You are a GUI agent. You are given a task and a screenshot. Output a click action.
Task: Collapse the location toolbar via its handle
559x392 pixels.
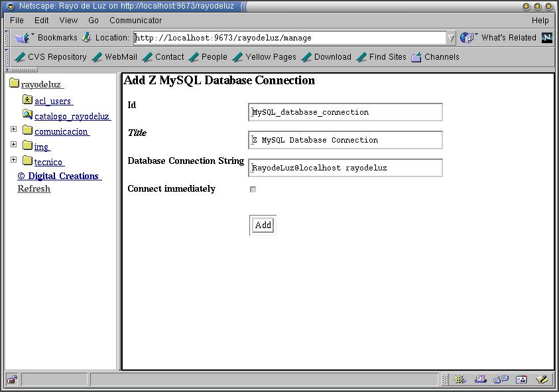7,38
